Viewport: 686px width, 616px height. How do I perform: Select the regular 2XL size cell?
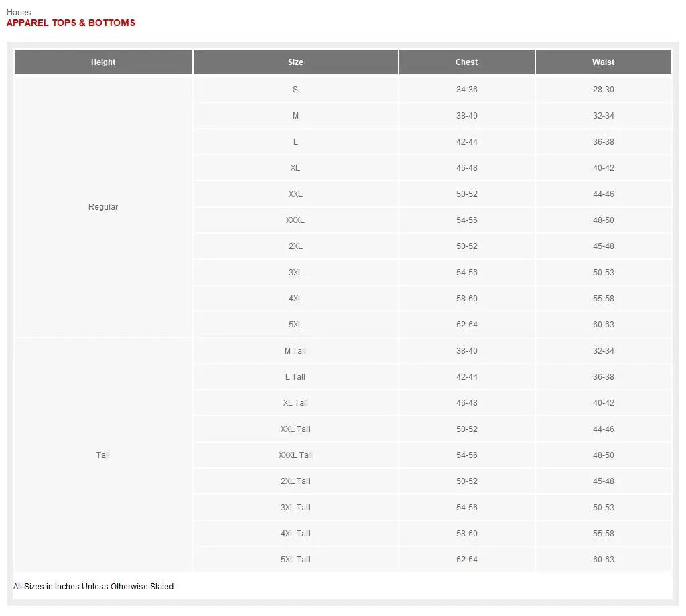295,246
